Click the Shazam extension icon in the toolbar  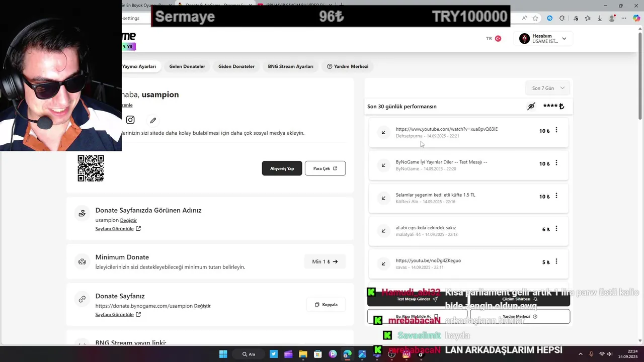pos(549,18)
